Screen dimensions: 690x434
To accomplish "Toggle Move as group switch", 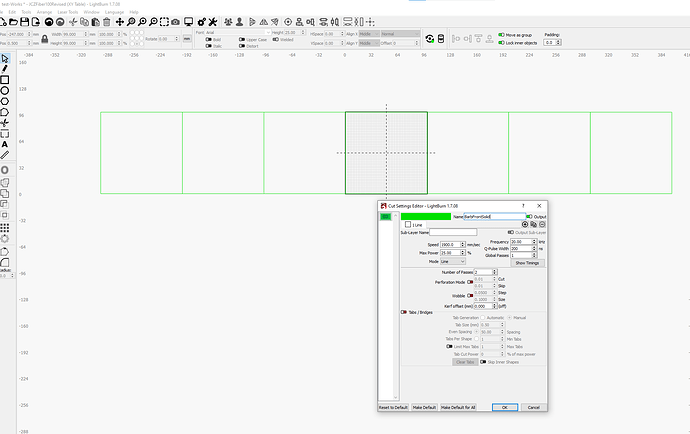I will coord(501,35).
